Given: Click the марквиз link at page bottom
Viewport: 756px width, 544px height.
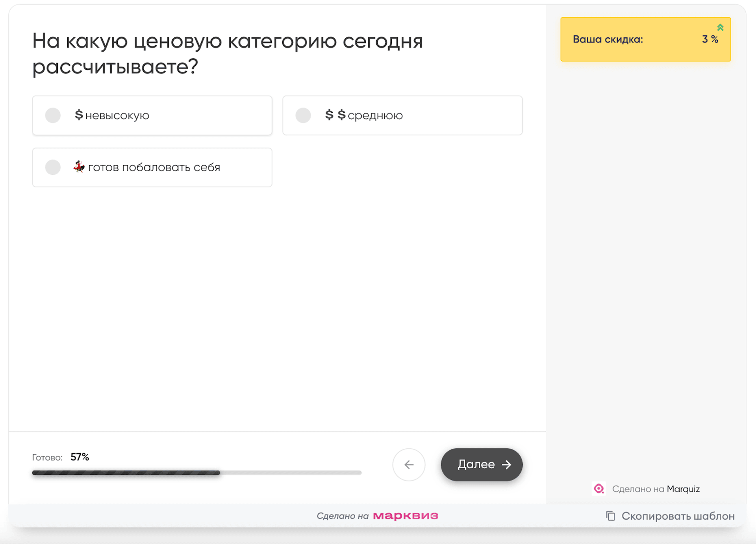Looking at the screenshot, I should coord(406,515).
